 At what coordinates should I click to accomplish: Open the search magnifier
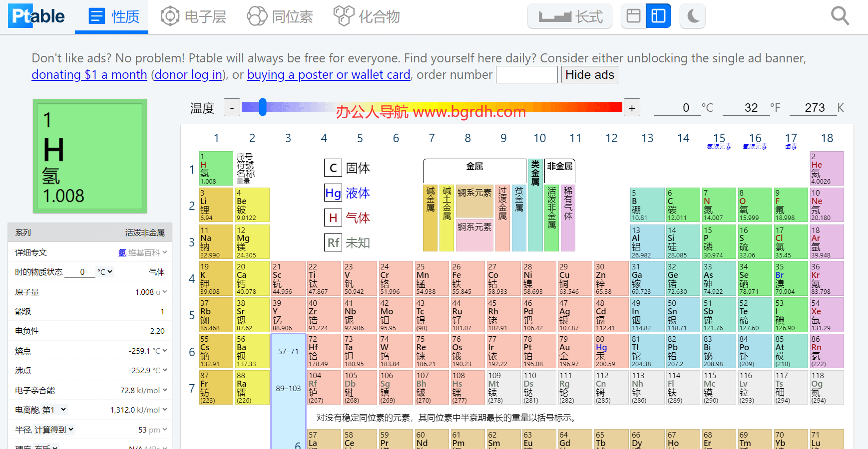840,15
